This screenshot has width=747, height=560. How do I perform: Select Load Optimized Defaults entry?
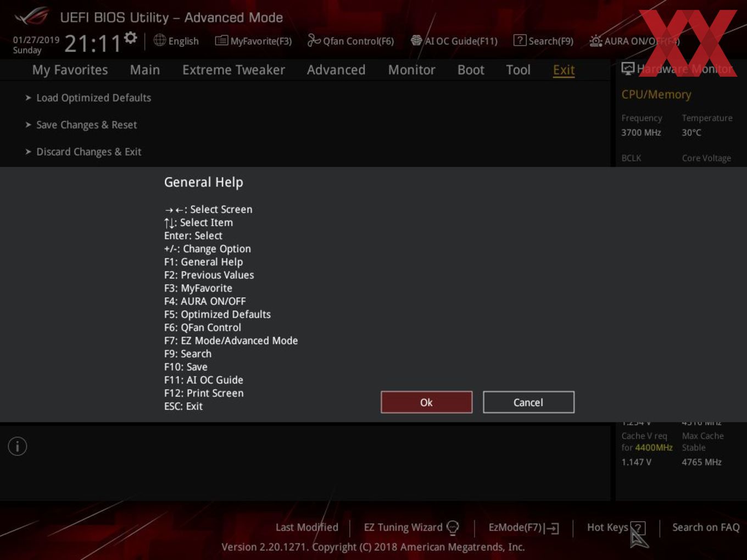[93, 98]
